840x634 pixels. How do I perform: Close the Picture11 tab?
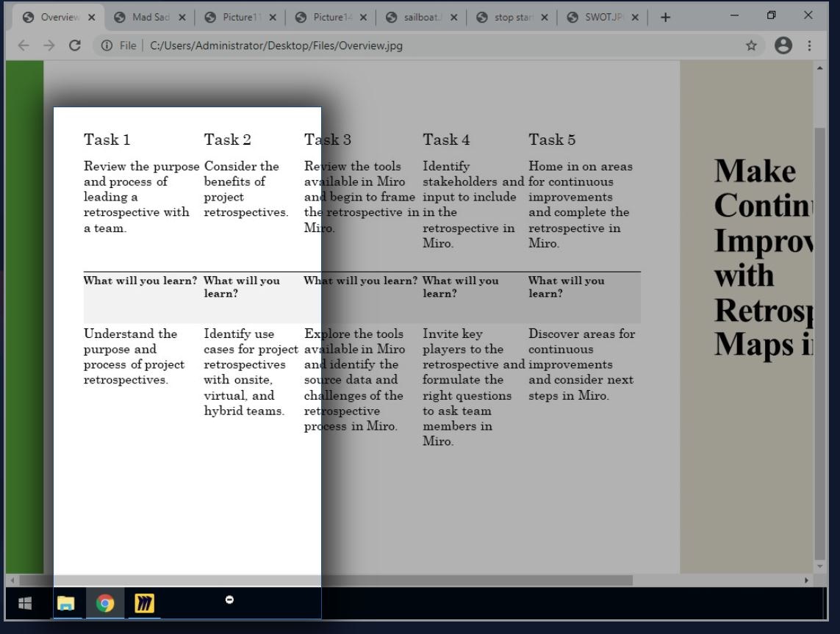(273, 17)
